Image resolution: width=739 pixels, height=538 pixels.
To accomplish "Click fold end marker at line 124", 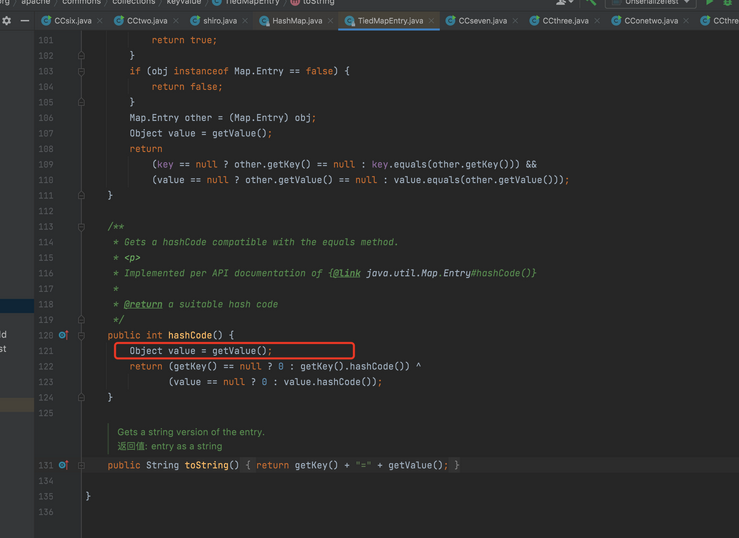I will point(81,397).
